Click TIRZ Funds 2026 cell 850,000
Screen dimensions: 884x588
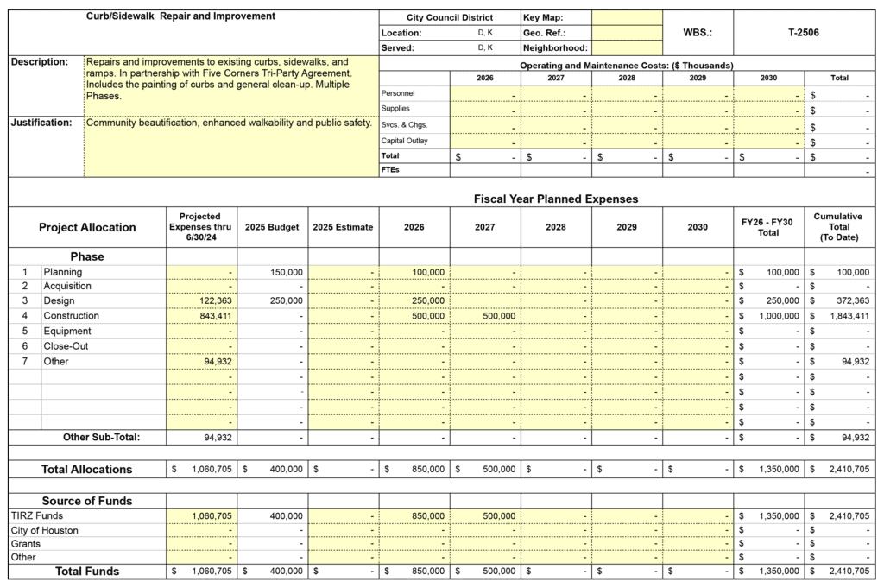point(414,515)
